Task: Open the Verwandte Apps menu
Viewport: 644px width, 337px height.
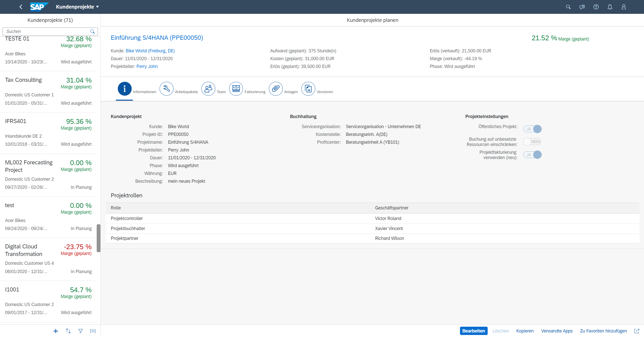Action: click(x=557, y=331)
